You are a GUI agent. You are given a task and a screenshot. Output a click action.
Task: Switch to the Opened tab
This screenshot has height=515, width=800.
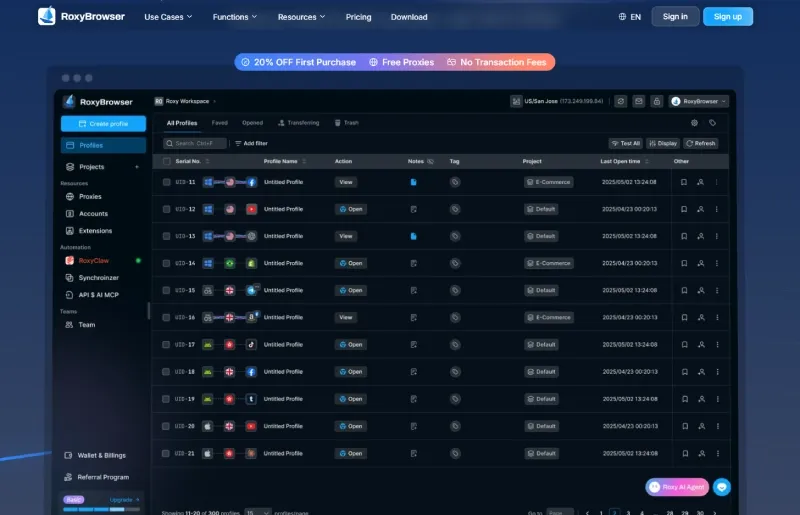(x=253, y=123)
